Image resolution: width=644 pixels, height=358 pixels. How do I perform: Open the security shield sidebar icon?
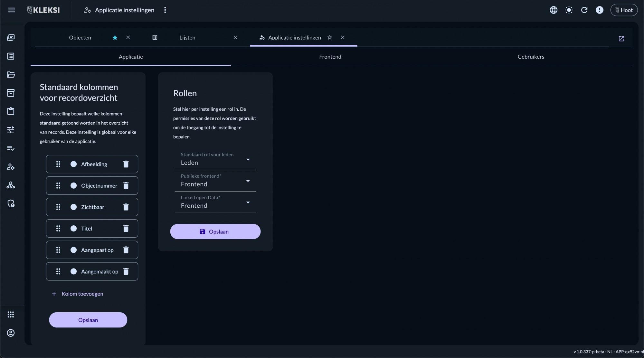tap(11, 203)
